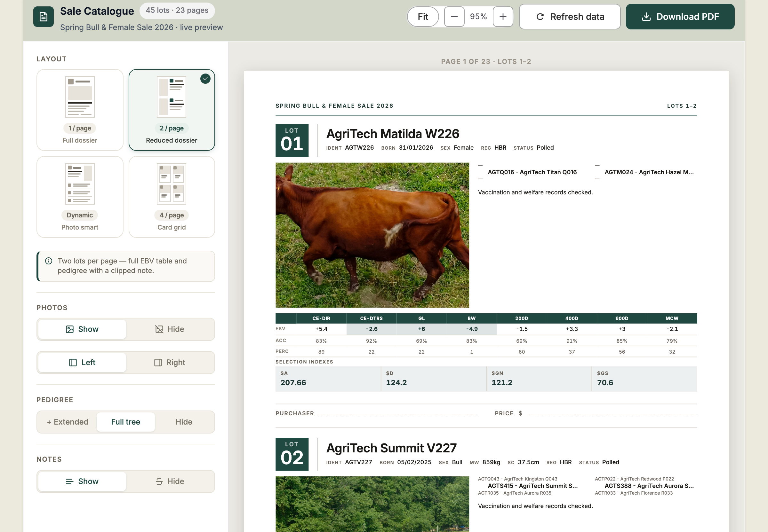Click the AgriTech Matilda W226 title
The height and width of the screenshot is (532, 768).
[393, 134]
